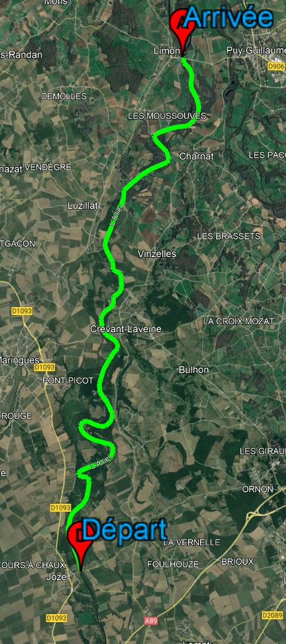286x644 pixels.
Task: Click the Luzillat town label
Action: pyautogui.click(x=83, y=205)
